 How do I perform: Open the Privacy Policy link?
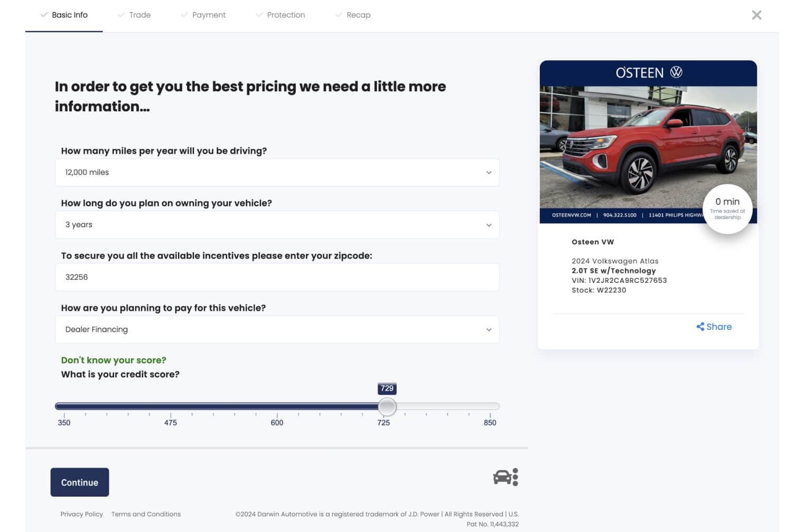click(x=82, y=514)
